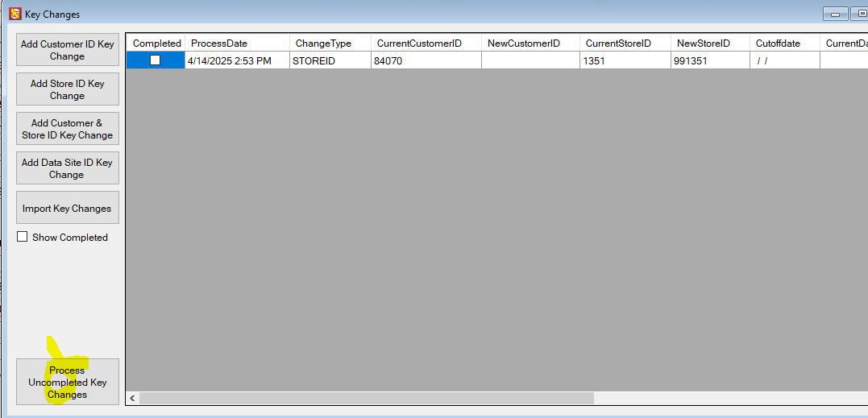The width and height of the screenshot is (868, 418).
Task: Tick Completed checkbox in STOREID row
Action: coord(155,60)
